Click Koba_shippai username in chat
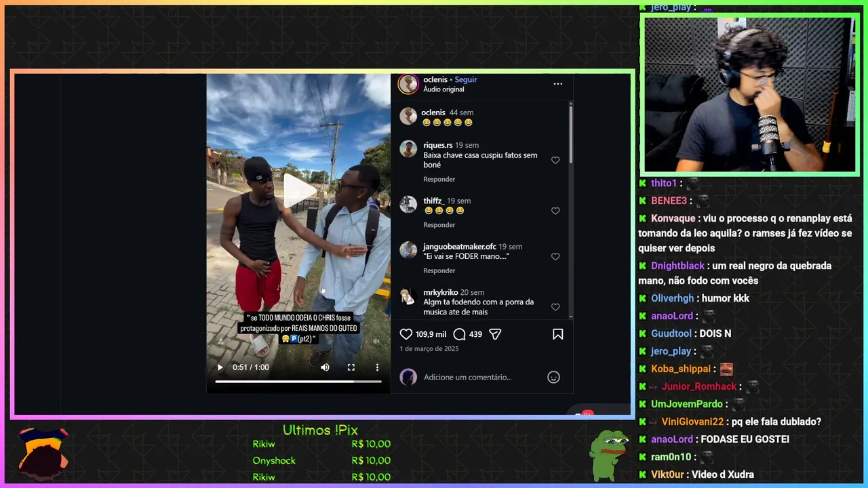 (681, 369)
